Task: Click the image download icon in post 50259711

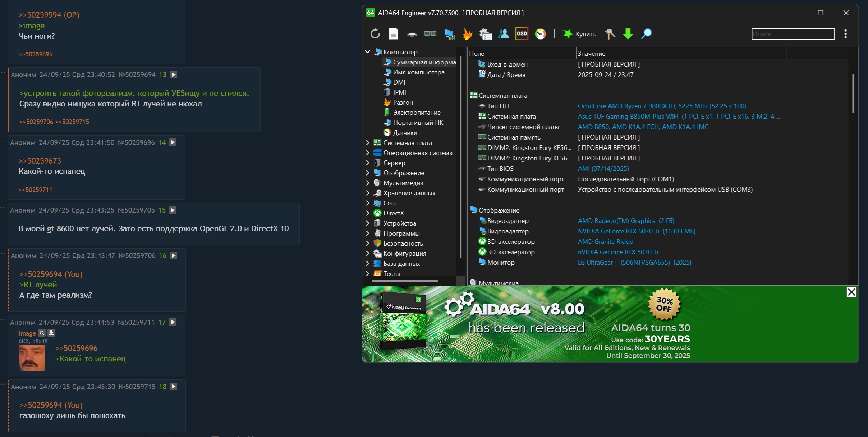Action: 51,333
